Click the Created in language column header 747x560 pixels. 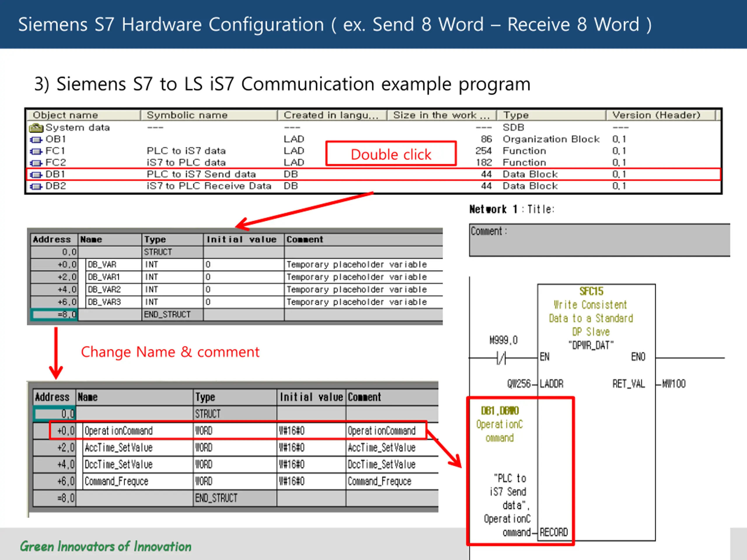click(332, 115)
